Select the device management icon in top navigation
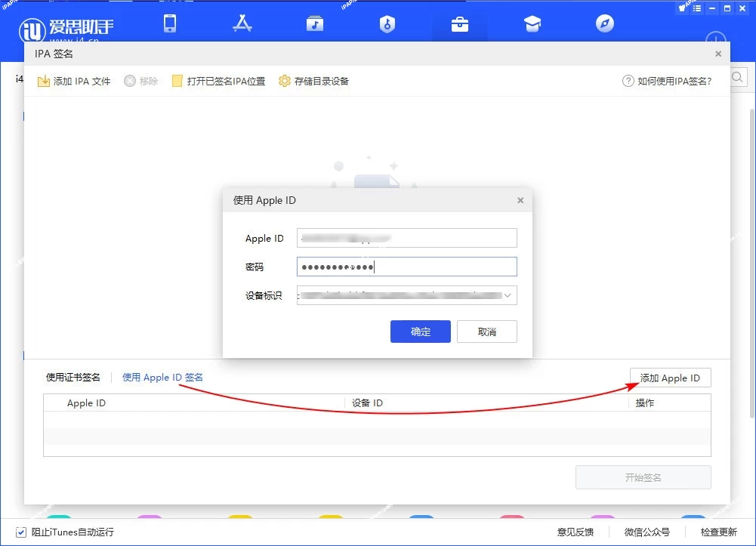The width and height of the screenshot is (756, 546). (x=170, y=23)
